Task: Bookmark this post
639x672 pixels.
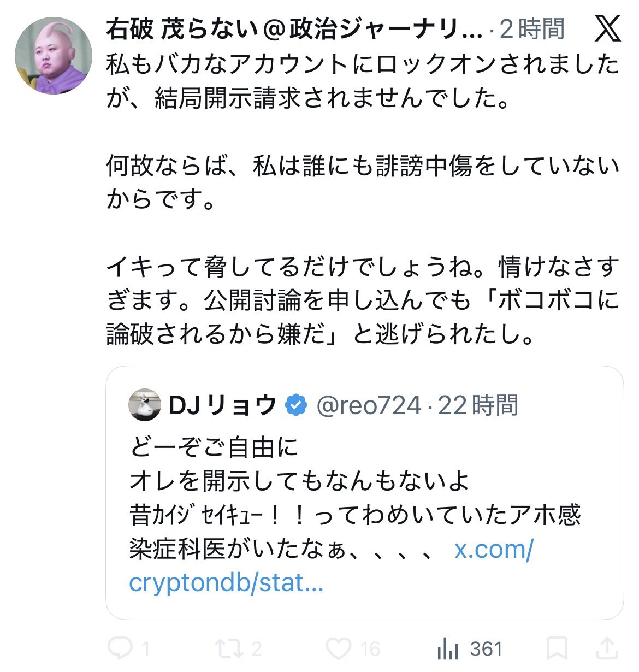Action: [557, 649]
